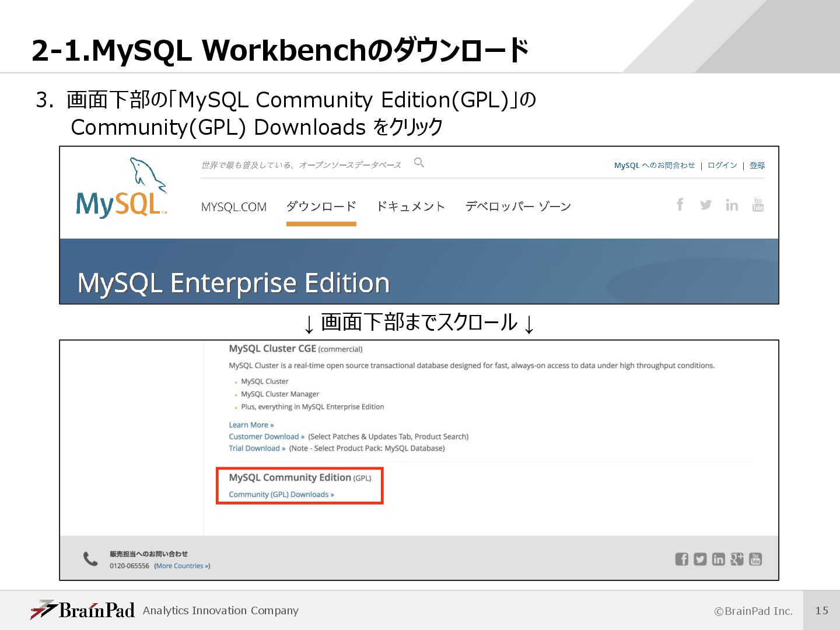The height and width of the screenshot is (630, 840).
Task: Click the Learn More link
Action: (251, 425)
